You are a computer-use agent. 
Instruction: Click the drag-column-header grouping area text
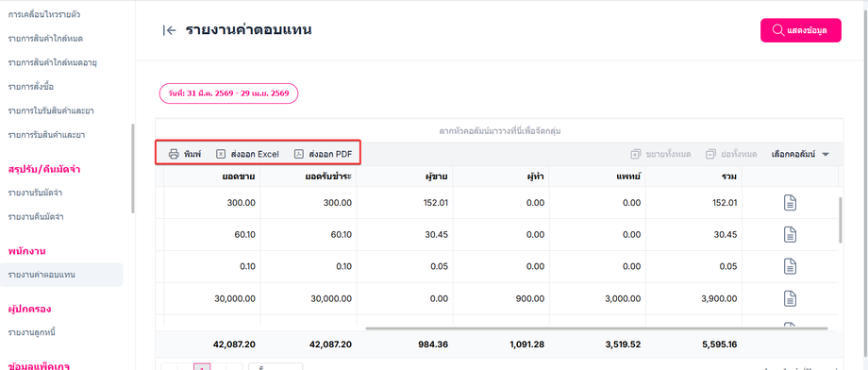click(499, 131)
